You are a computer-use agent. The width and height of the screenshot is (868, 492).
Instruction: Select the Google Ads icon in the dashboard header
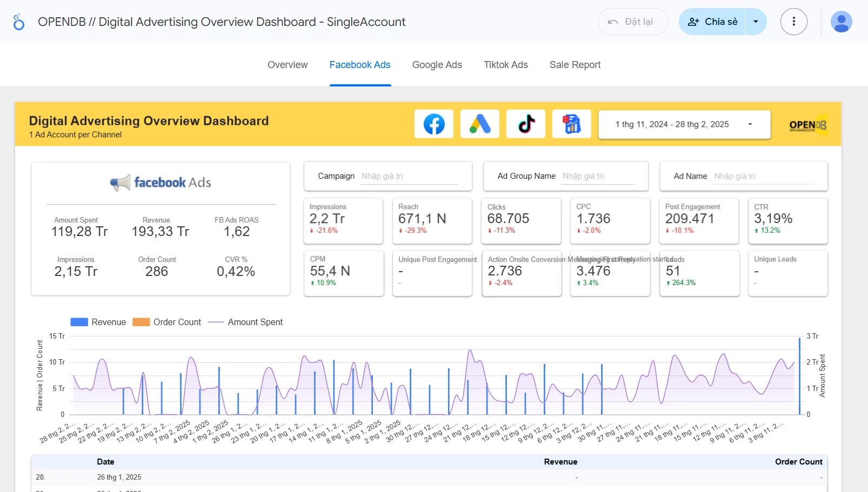click(x=479, y=124)
